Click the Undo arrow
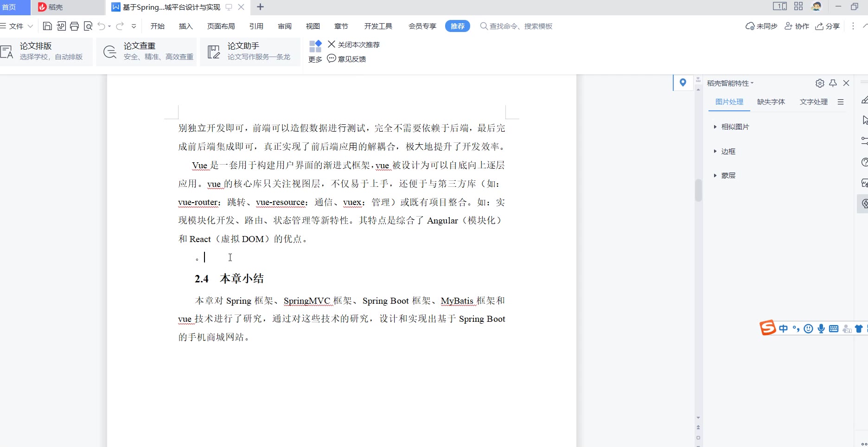The height and width of the screenshot is (447, 868). click(x=101, y=26)
